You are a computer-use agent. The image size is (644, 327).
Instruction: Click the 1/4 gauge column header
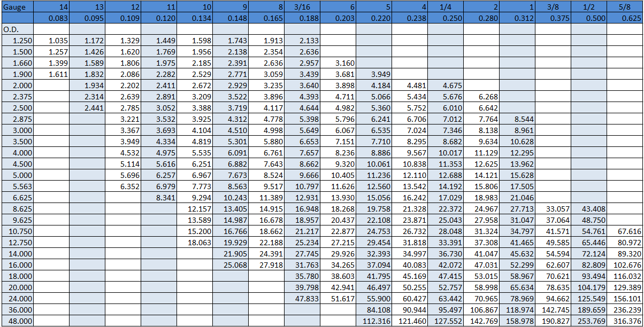445,7
